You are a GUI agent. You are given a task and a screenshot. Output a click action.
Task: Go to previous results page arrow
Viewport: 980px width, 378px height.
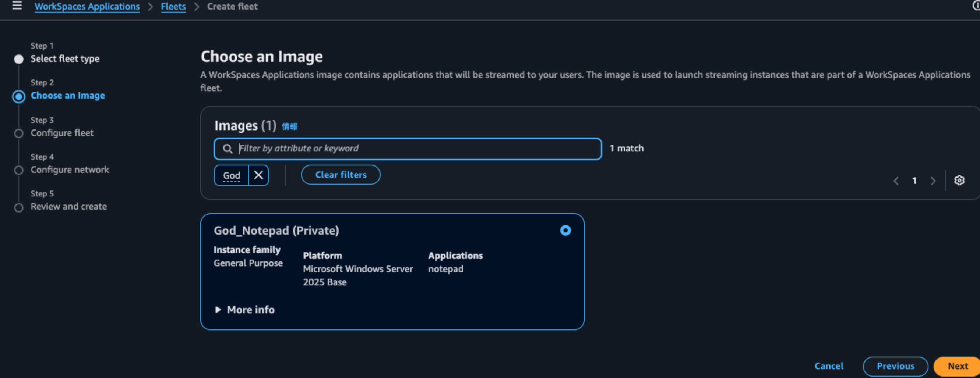click(896, 181)
